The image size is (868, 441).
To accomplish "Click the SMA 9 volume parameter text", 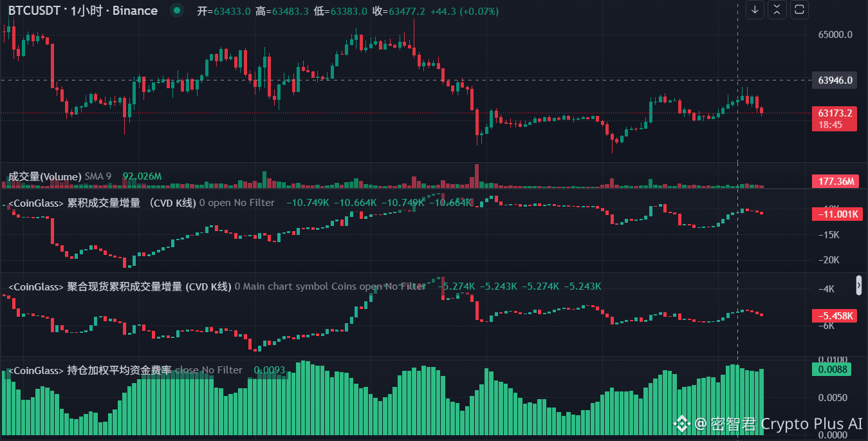I will [98, 176].
